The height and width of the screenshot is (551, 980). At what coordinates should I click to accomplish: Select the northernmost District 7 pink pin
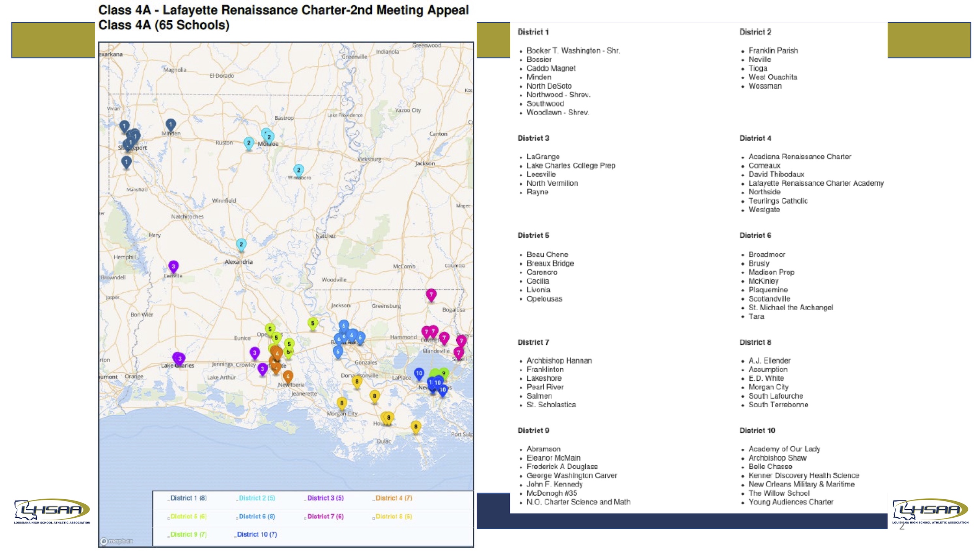[x=431, y=295]
